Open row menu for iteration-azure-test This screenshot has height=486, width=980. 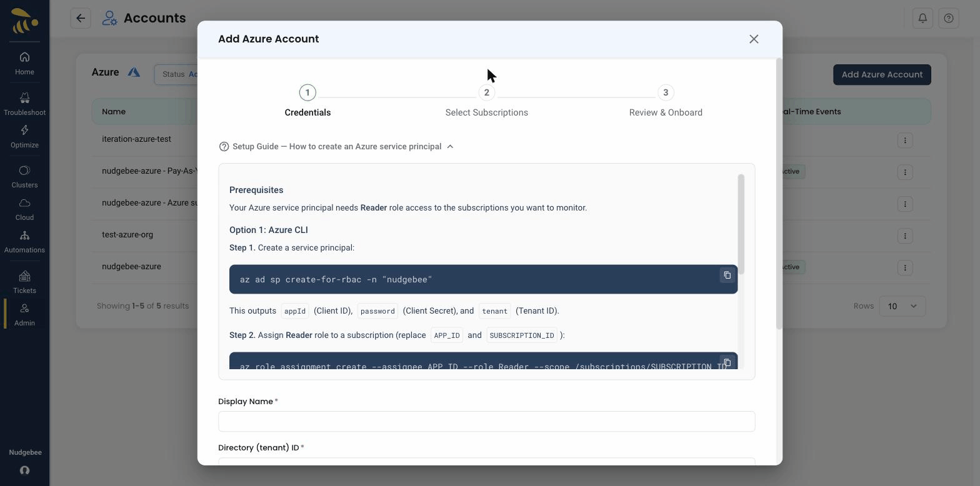click(905, 140)
